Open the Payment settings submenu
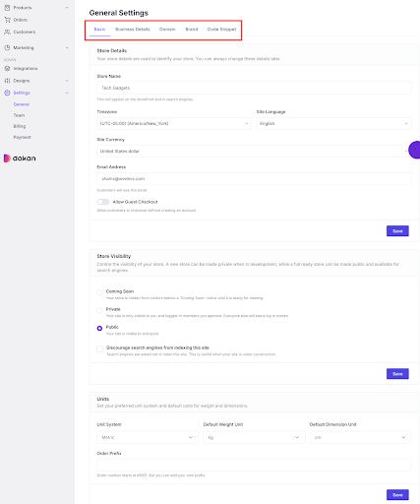 22,137
